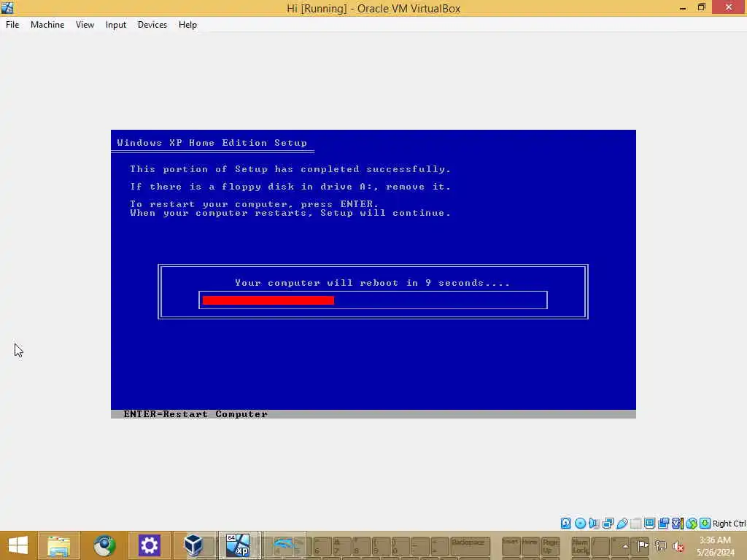Open File Explorer from the taskbar
The width and height of the screenshot is (747, 560).
click(58, 545)
